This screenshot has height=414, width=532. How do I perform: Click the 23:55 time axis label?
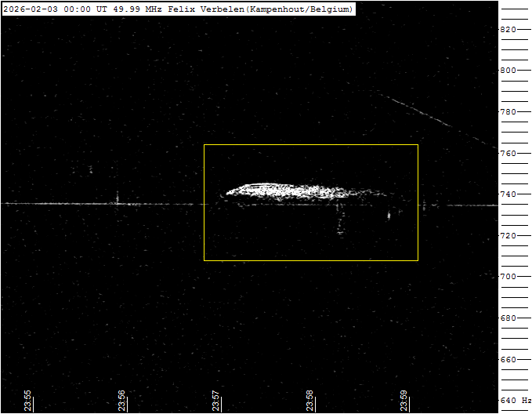(x=28, y=400)
